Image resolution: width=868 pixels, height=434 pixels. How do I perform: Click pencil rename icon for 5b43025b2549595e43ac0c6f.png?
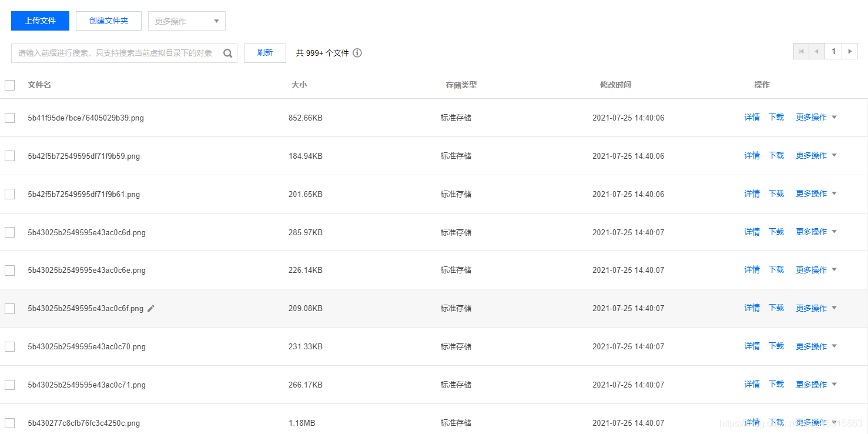pyautogui.click(x=151, y=308)
